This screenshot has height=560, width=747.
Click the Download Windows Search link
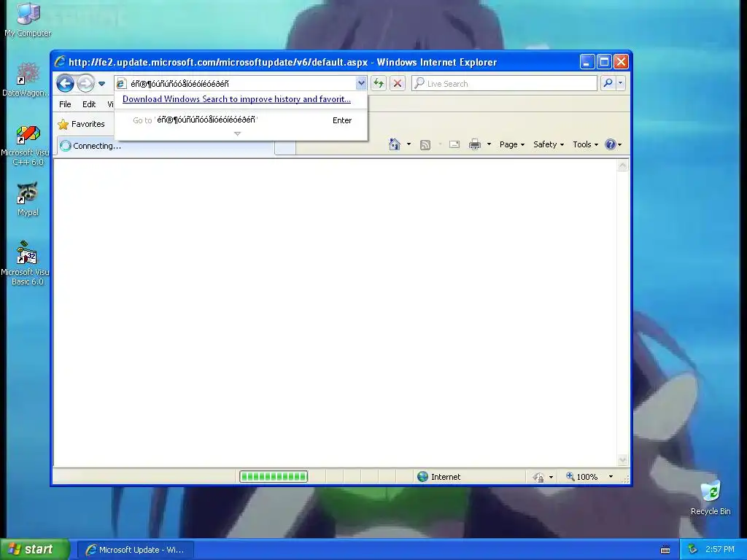click(x=236, y=99)
